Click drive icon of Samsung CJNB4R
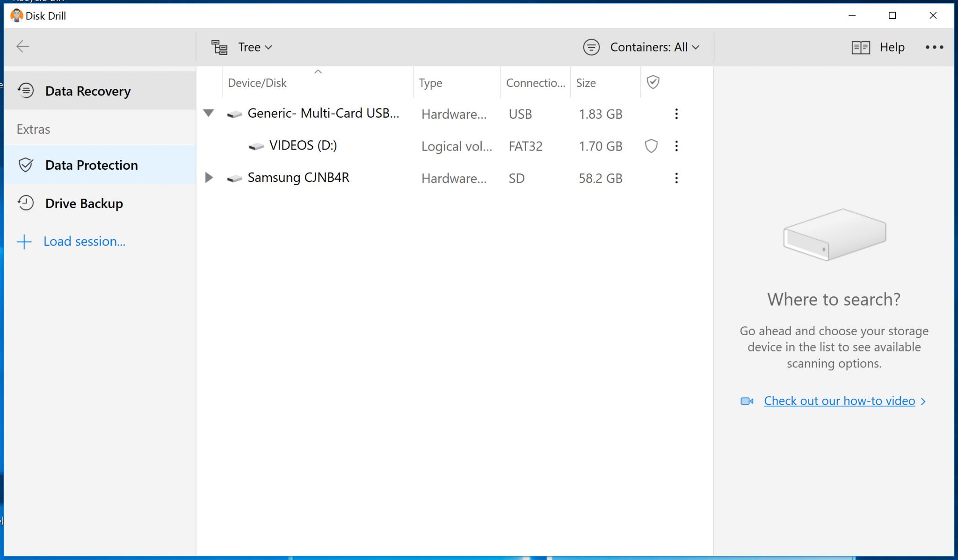958x560 pixels. pyautogui.click(x=234, y=179)
